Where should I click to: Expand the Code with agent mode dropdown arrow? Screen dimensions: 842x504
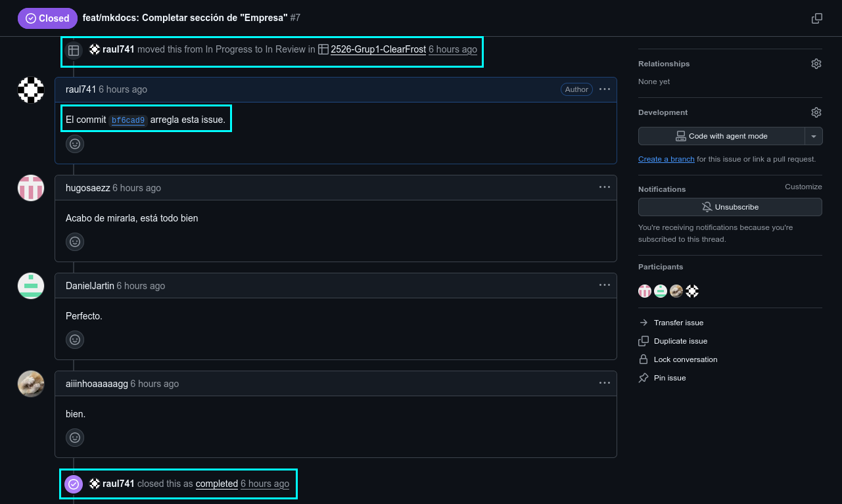point(814,136)
